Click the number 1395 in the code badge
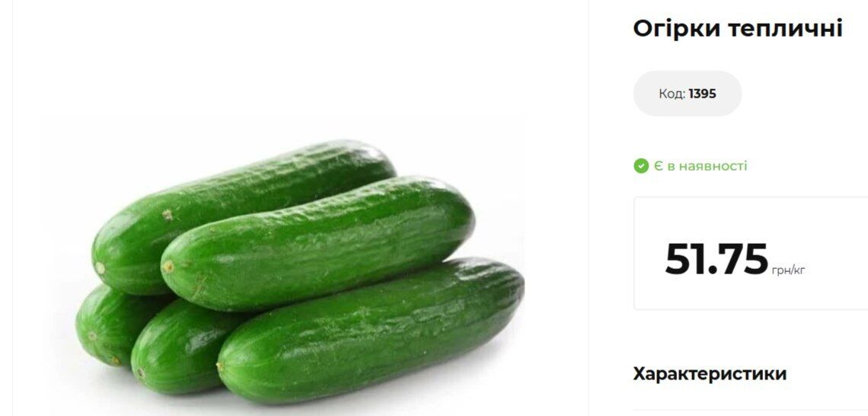Screen dimensions: 868x416 click(702, 94)
